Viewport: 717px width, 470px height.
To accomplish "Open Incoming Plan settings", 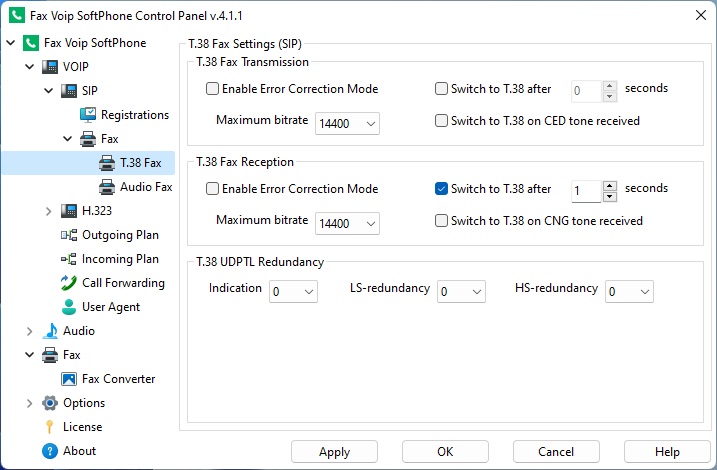I will 120,259.
